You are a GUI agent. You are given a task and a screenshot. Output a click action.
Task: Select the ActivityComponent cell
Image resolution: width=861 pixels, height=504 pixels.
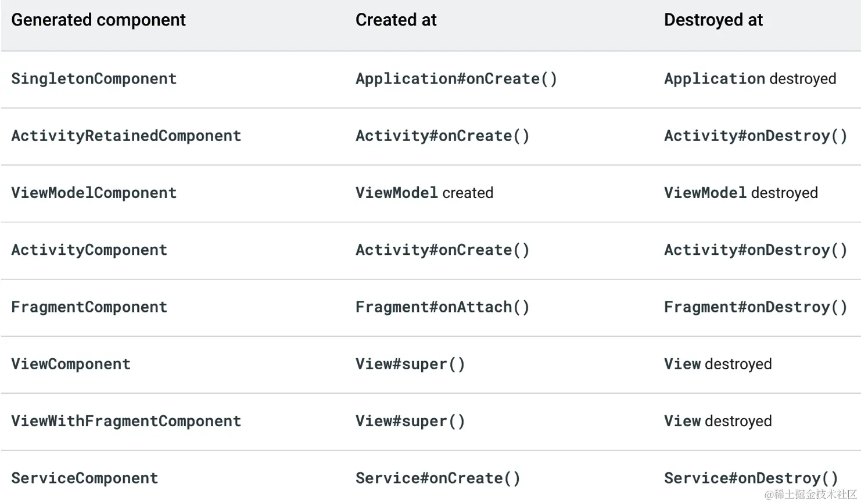(89, 250)
